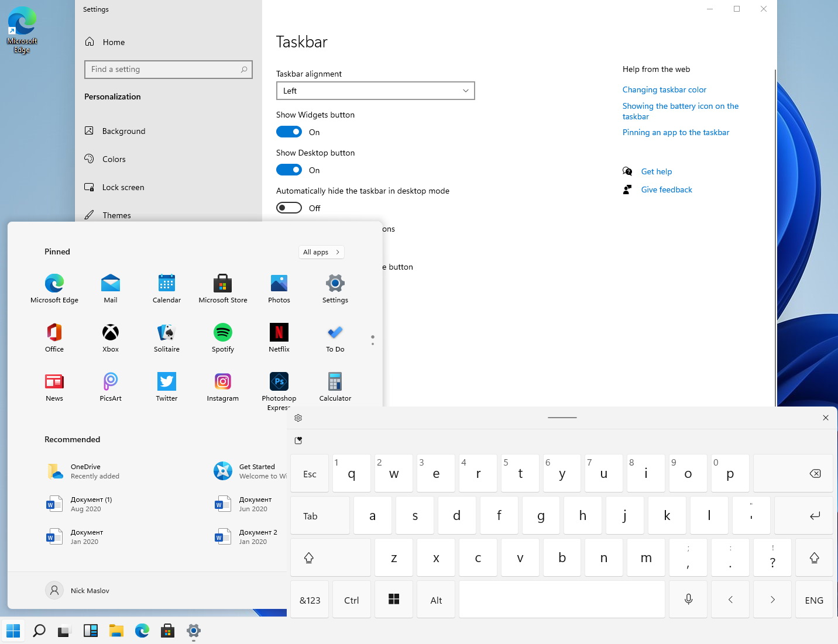Disable the Show Desktop button toggle

click(289, 170)
